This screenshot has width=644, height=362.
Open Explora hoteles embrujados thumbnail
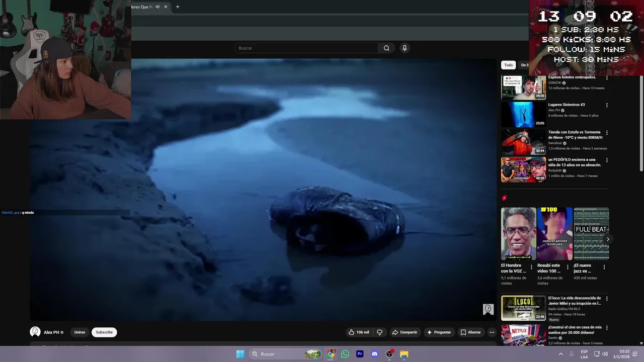pos(523,87)
